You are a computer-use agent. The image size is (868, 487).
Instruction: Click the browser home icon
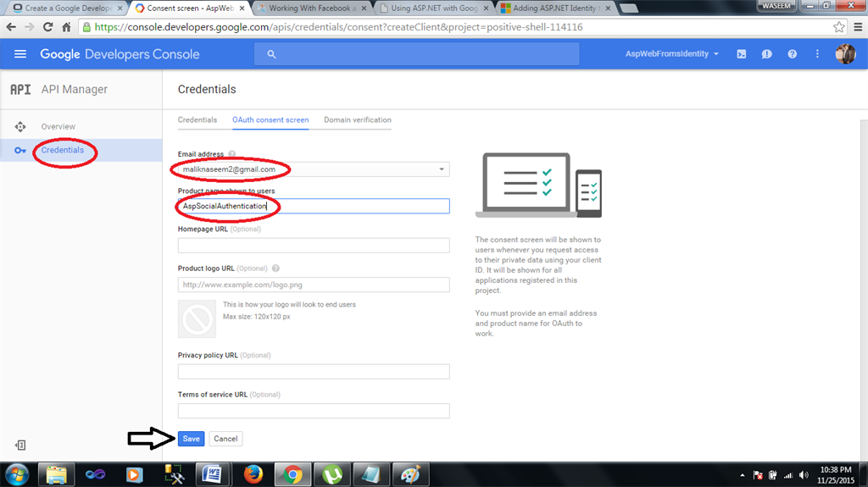[x=66, y=26]
